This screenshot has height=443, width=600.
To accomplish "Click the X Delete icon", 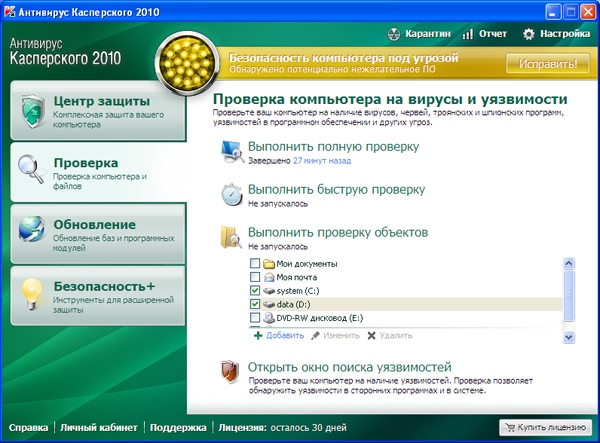I will tap(371, 336).
